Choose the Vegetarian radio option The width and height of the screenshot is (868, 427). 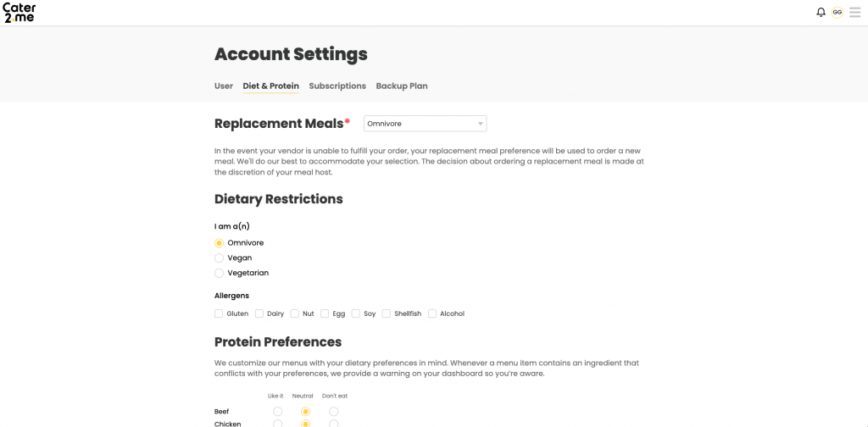pyautogui.click(x=219, y=274)
